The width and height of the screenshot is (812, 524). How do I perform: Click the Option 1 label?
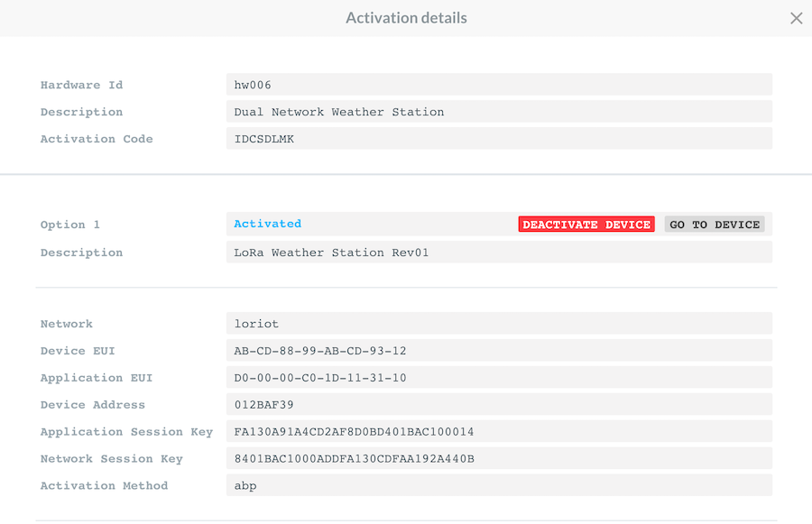point(70,225)
